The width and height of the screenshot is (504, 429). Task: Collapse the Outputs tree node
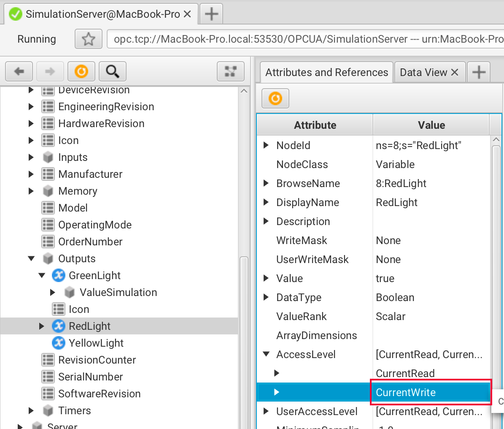coord(31,258)
